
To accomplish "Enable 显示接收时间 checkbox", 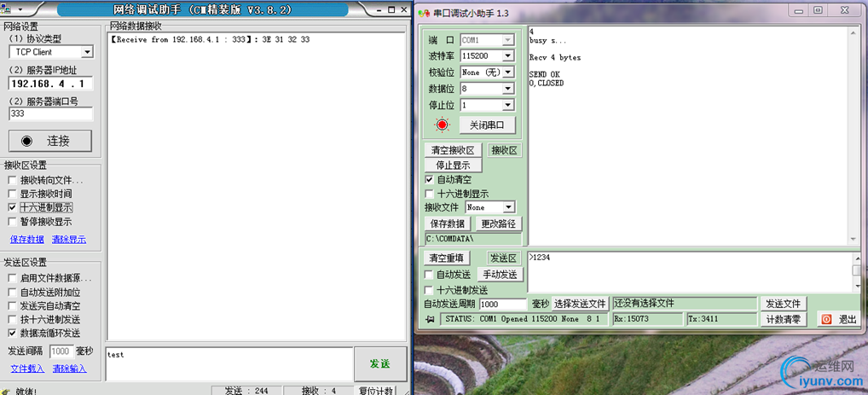I will click(12, 194).
